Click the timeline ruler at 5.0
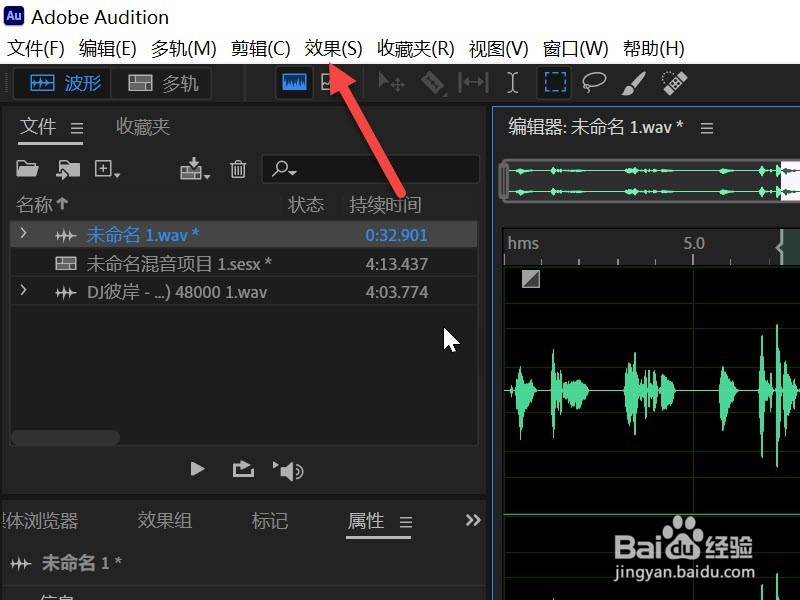This screenshot has width=800, height=600. (694, 243)
